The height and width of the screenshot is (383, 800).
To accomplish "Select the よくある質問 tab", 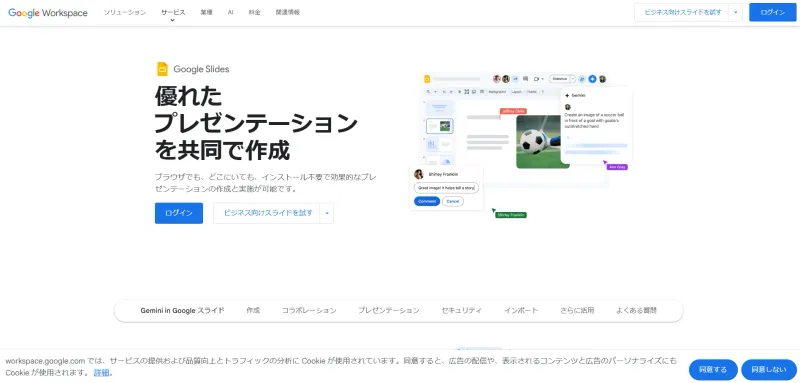I will (636, 310).
